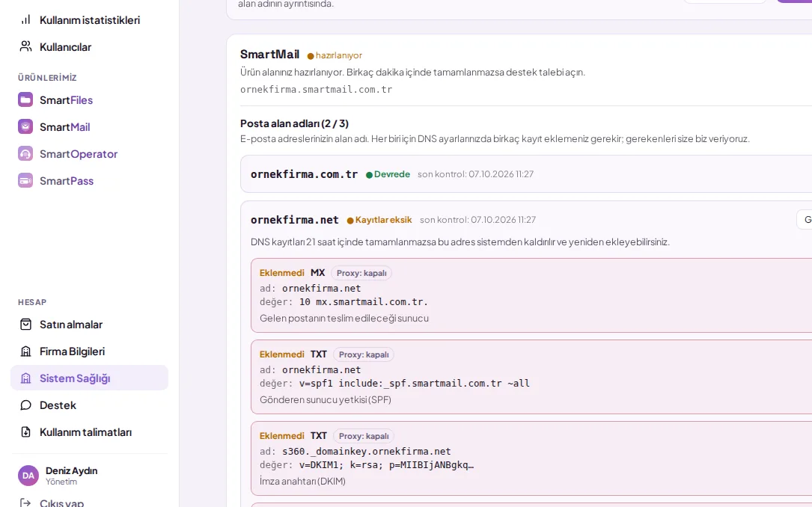
Task: Click the Yönetim role label
Action: click(x=61, y=482)
